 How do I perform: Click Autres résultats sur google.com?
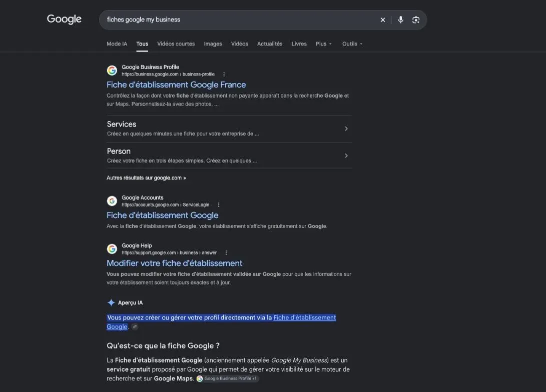[x=146, y=177]
